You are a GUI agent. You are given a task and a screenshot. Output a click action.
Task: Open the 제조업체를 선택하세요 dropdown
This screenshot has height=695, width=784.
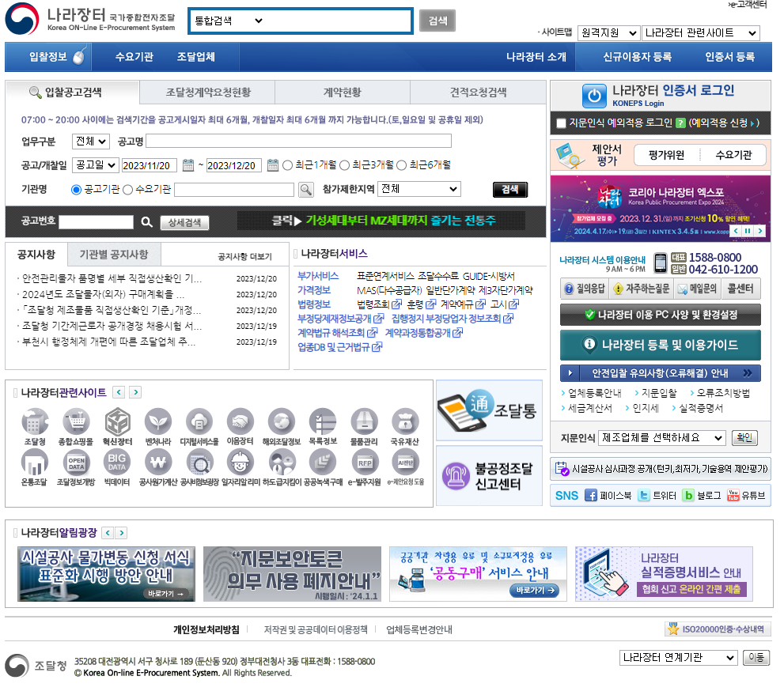pyautogui.click(x=662, y=438)
